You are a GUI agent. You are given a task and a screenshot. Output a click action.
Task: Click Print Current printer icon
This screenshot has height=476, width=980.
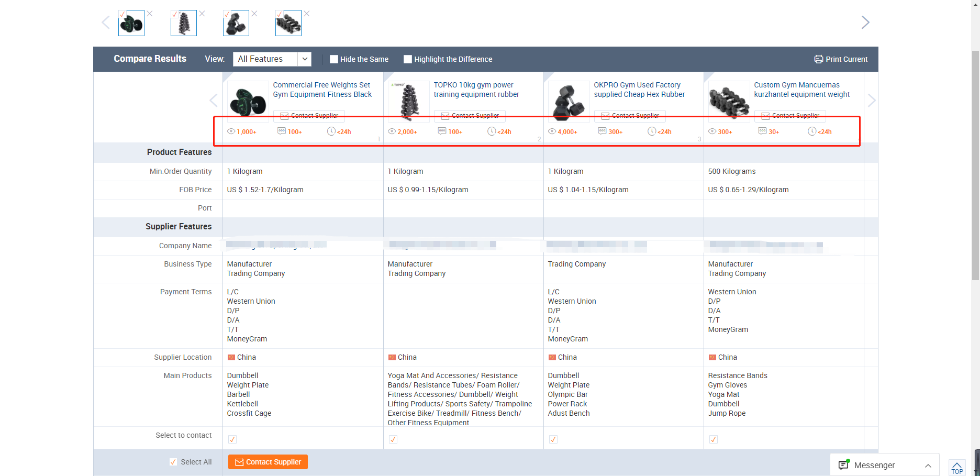[819, 59]
